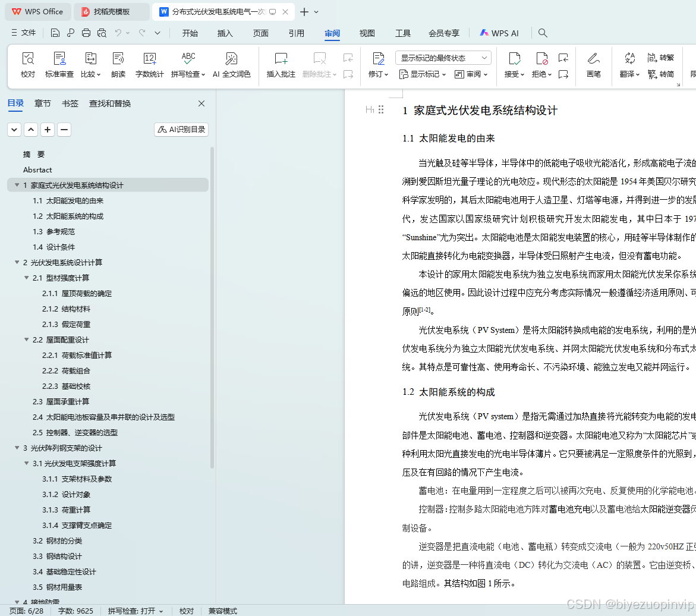
Task: Click the previous comment icon
Action: point(348,58)
